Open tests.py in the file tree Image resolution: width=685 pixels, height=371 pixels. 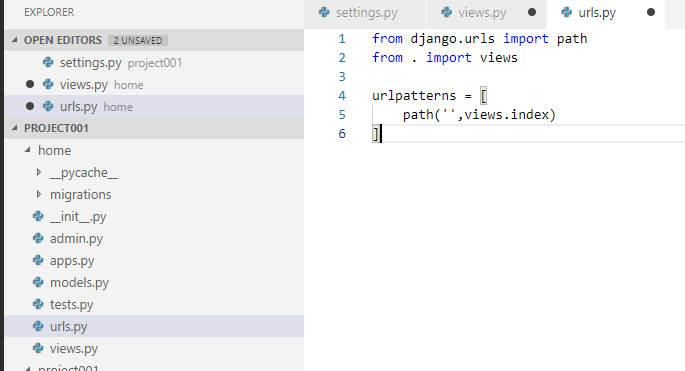[154, 304]
